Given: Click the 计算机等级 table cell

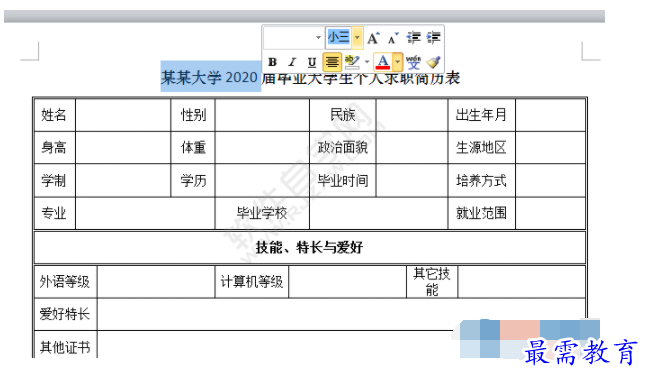Looking at the screenshot, I should 252,282.
